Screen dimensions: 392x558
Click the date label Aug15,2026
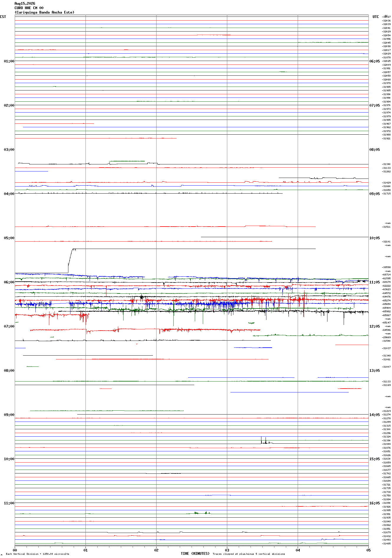pyautogui.click(x=25, y=4)
